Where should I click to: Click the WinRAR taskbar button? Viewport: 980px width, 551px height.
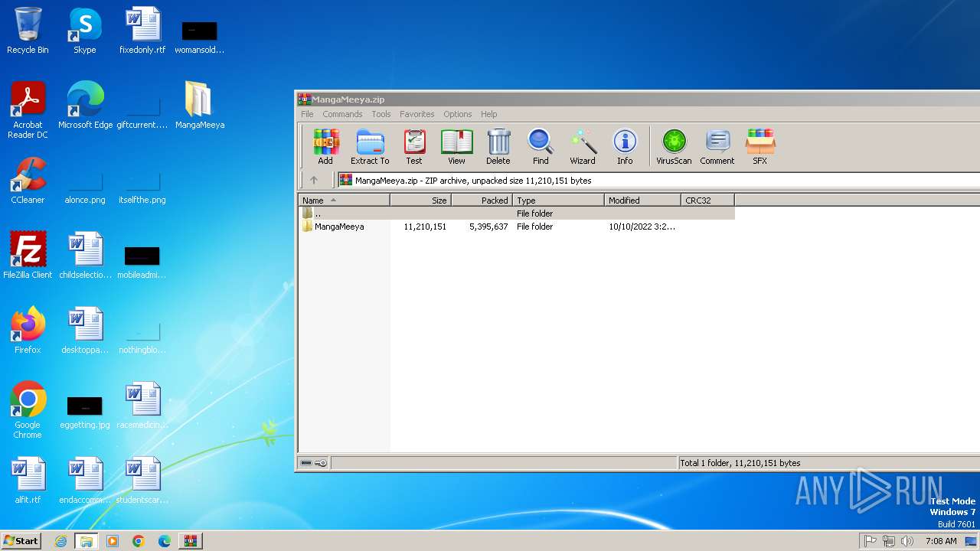[190, 541]
